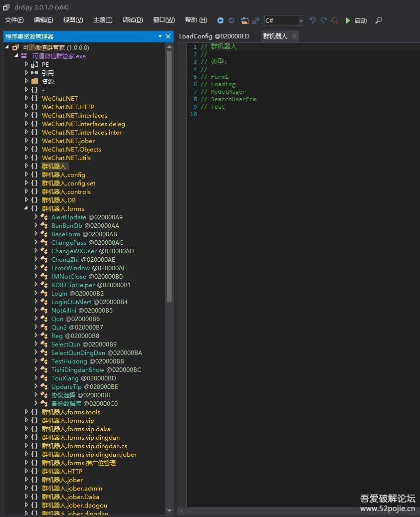The image size is (420, 517).
Task: Open the 主题(T) menu
Action: 103,20
